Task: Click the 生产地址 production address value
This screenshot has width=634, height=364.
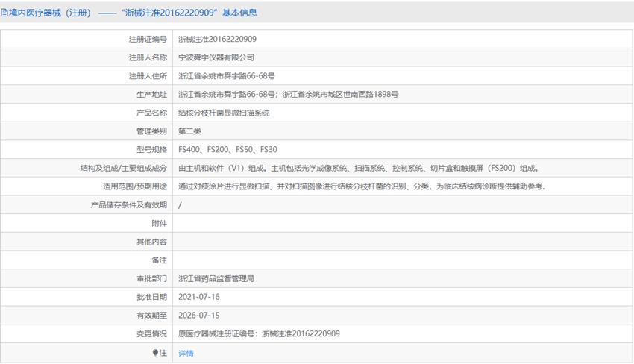Action: [x=289, y=94]
